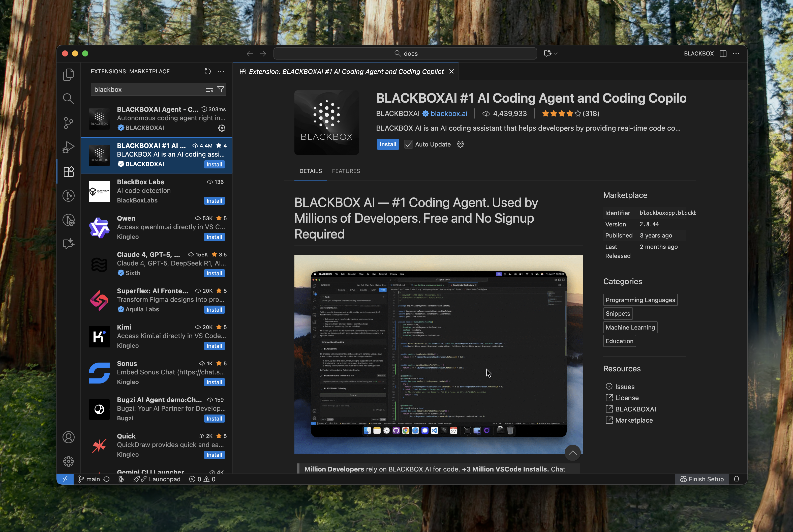Image resolution: width=793 pixels, height=532 pixels.
Task: Open the Run and Debug view
Action: pyautogui.click(x=68, y=147)
